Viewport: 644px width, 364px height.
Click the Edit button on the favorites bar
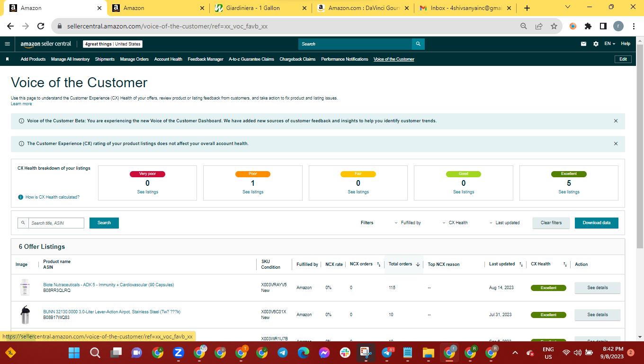(623, 59)
